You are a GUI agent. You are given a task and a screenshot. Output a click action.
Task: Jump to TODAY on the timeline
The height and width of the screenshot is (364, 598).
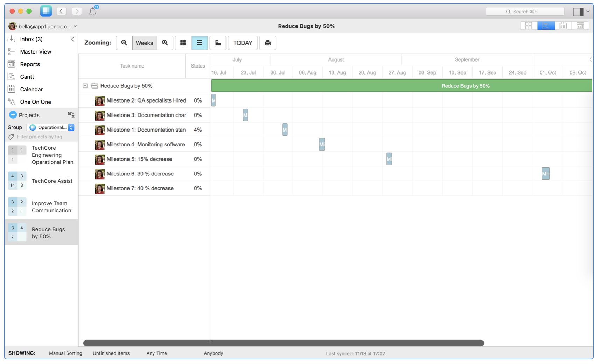click(242, 43)
